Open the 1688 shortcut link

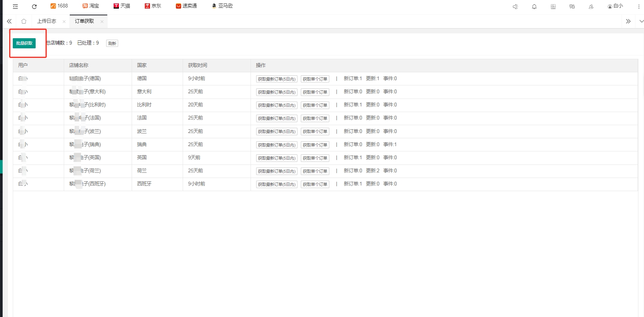click(59, 6)
